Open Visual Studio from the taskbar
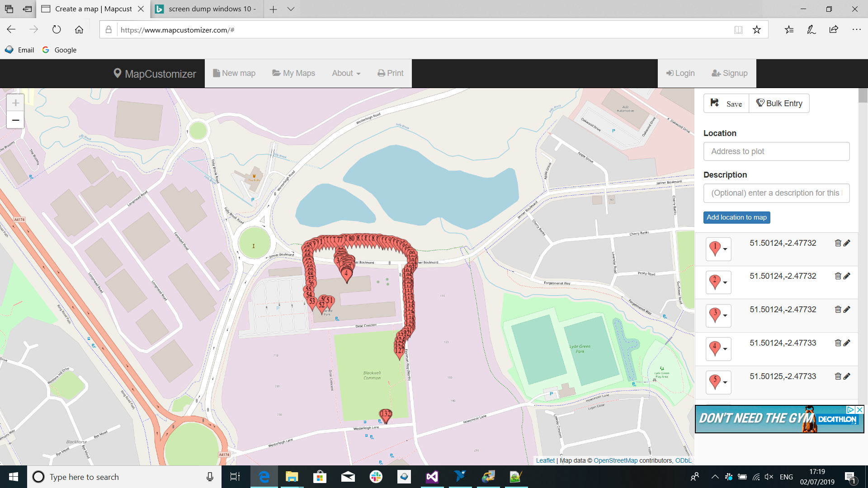Viewport: 868px width, 488px height. [x=432, y=477]
